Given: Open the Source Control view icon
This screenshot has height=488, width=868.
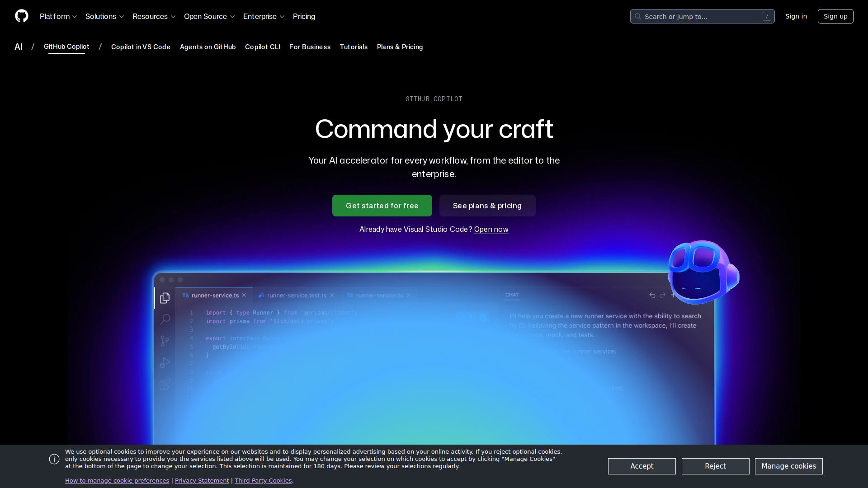Looking at the screenshot, I should (x=165, y=341).
